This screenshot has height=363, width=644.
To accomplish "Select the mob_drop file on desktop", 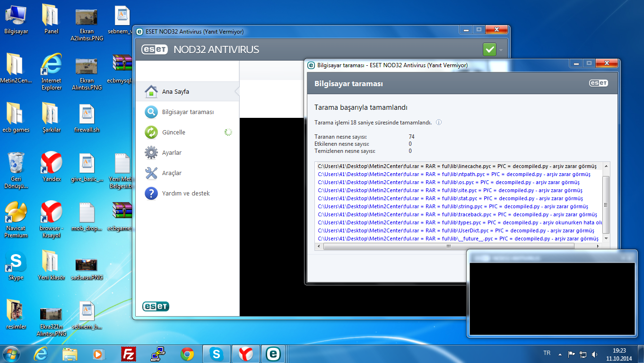I will pos(87,217).
